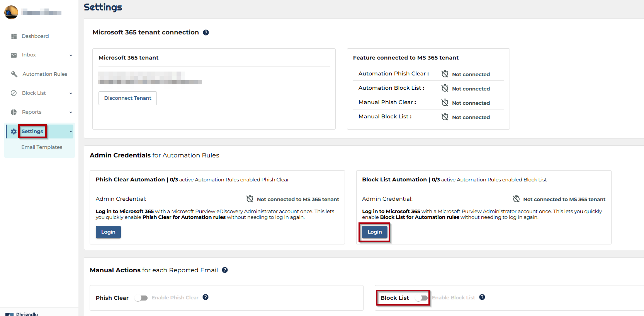644x316 pixels.
Task: Open help icon beside Microsoft 365 tenant connection
Action: [206, 32]
